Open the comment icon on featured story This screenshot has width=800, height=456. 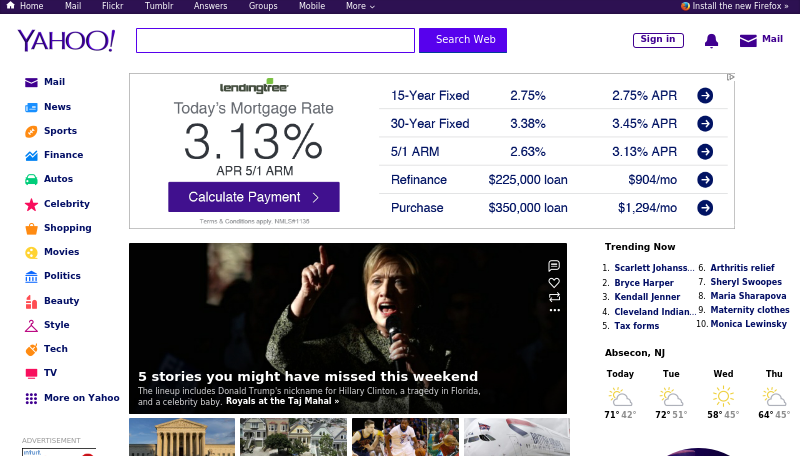pyautogui.click(x=554, y=266)
